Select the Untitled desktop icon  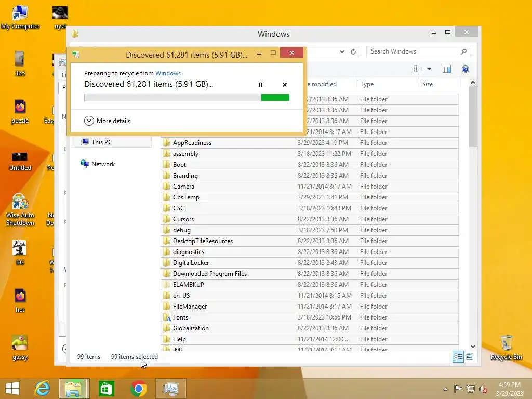coord(20,162)
